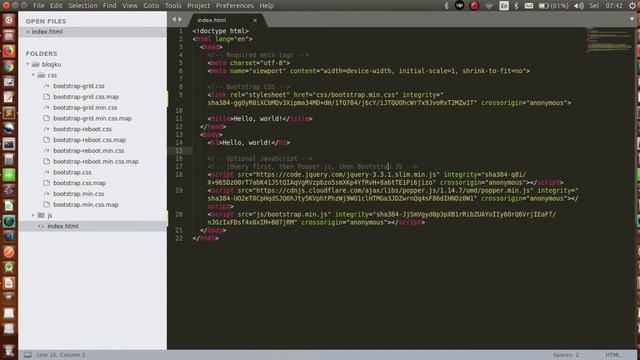Screen dimensions: 640x360
Task: Open the File menu
Action: coord(39,6)
